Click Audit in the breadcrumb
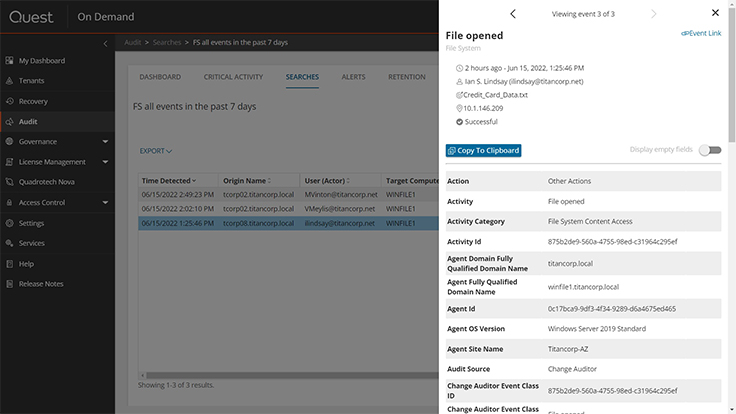Screen dimensions: 736x414 click(x=132, y=42)
